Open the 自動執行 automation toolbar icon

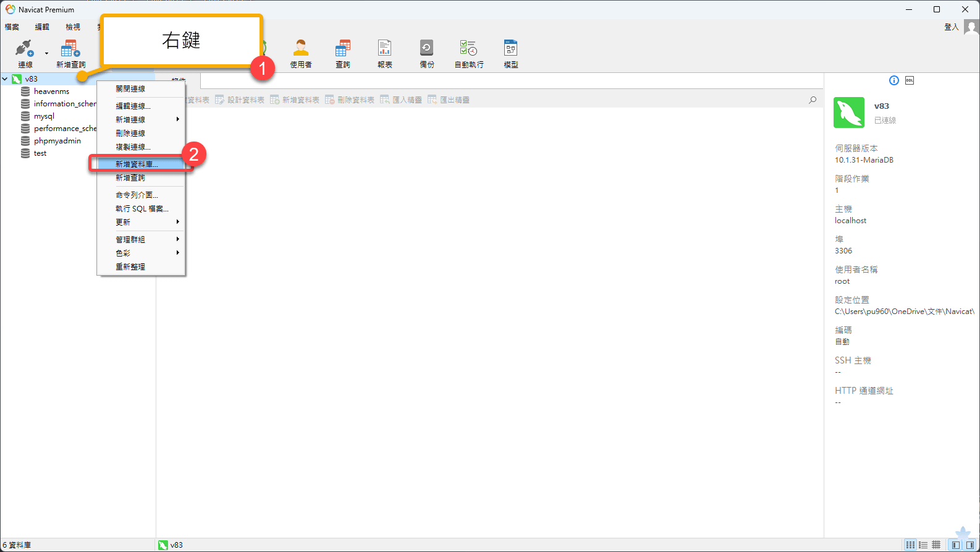(469, 54)
